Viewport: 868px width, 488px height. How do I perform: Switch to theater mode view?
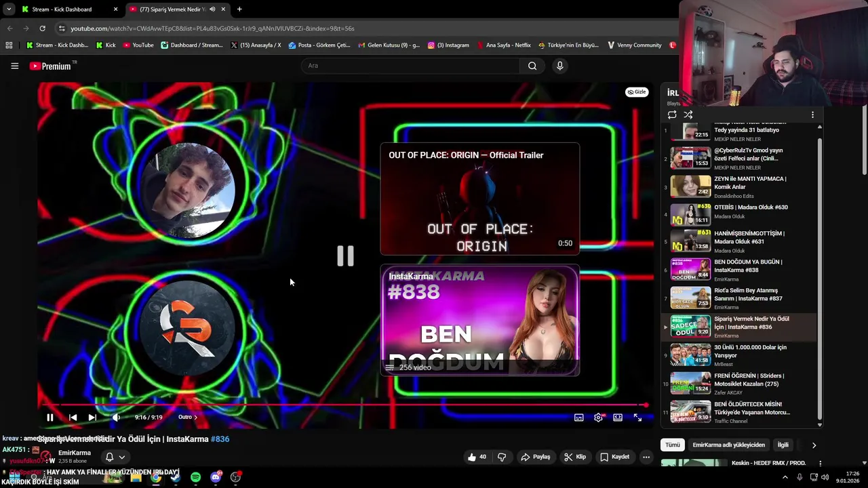point(618,418)
